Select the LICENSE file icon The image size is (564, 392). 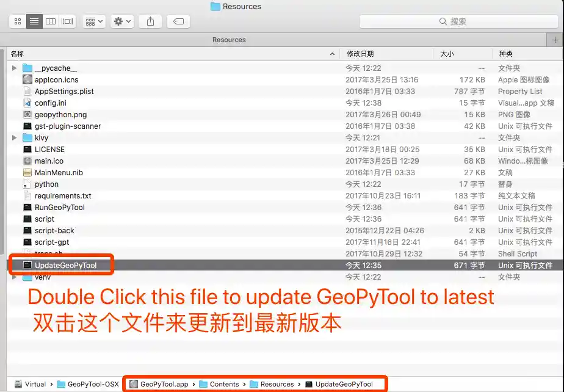pyautogui.click(x=27, y=149)
